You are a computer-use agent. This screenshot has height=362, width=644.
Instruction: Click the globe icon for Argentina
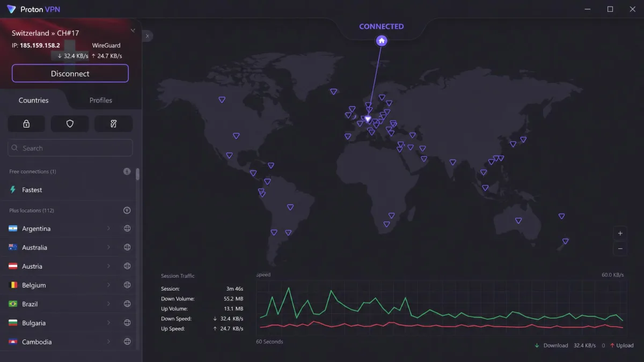(127, 228)
